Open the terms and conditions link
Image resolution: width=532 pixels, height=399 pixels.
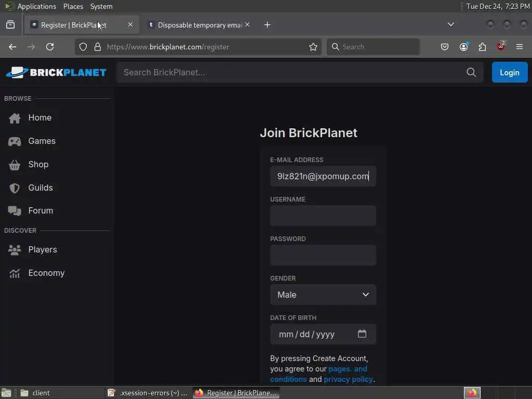318,374
